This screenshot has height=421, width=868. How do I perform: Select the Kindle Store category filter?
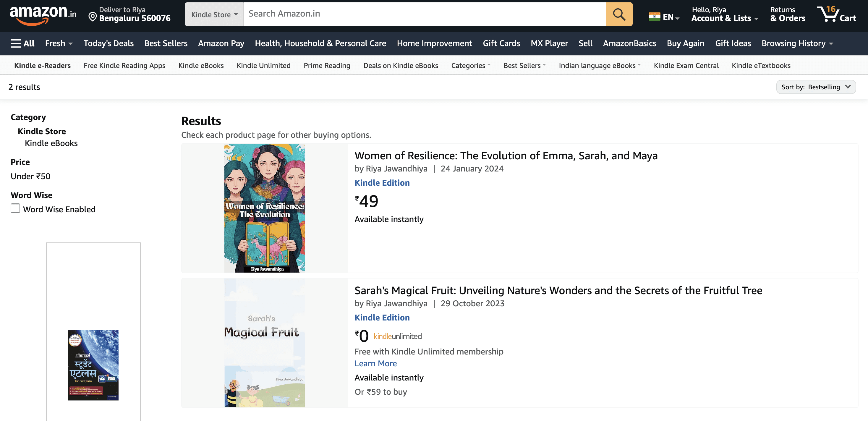click(42, 131)
